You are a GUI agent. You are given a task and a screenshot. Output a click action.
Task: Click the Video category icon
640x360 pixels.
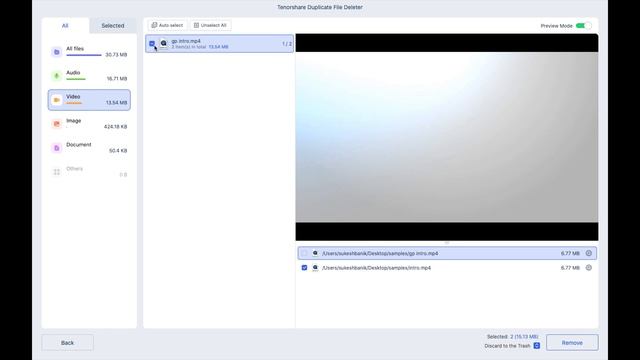pyautogui.click(x=57, y=100)
